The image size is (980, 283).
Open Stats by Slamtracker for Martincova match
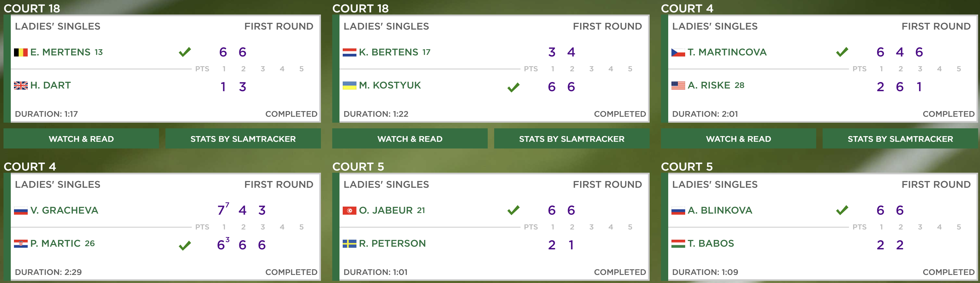(900, 139)
